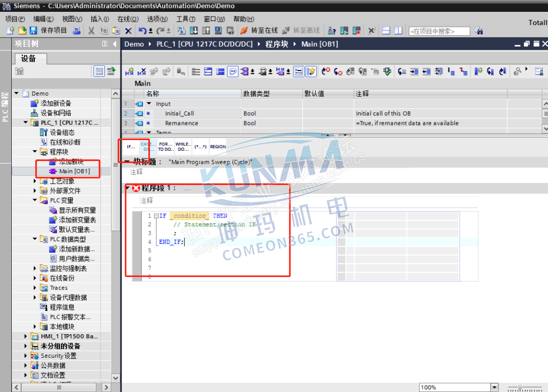The image size is (548, 392).
Task: Open the 100% zoom dropdown
Action: tap(494, 387)
